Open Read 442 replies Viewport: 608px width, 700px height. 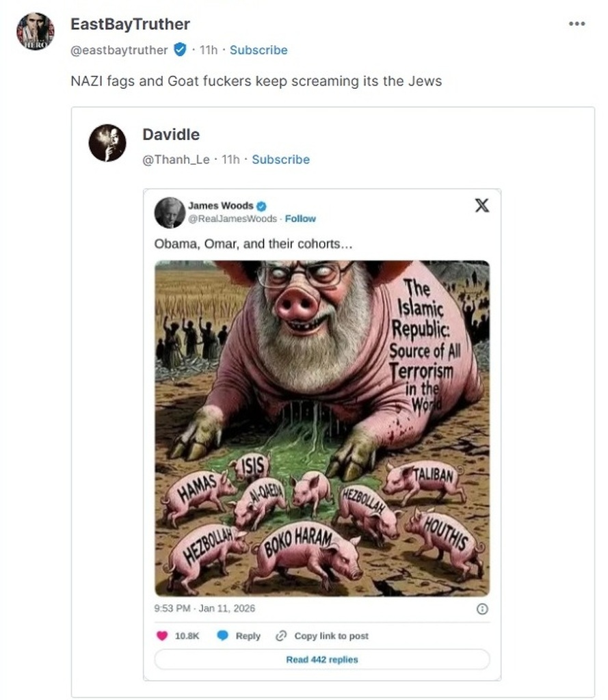tap(321, 660)
